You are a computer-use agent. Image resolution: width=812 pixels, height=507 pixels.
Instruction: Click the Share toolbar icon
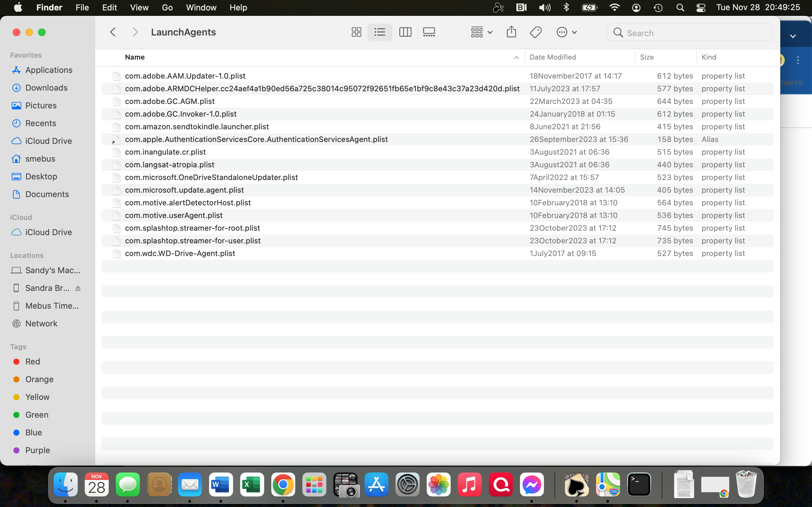[511, 32]
